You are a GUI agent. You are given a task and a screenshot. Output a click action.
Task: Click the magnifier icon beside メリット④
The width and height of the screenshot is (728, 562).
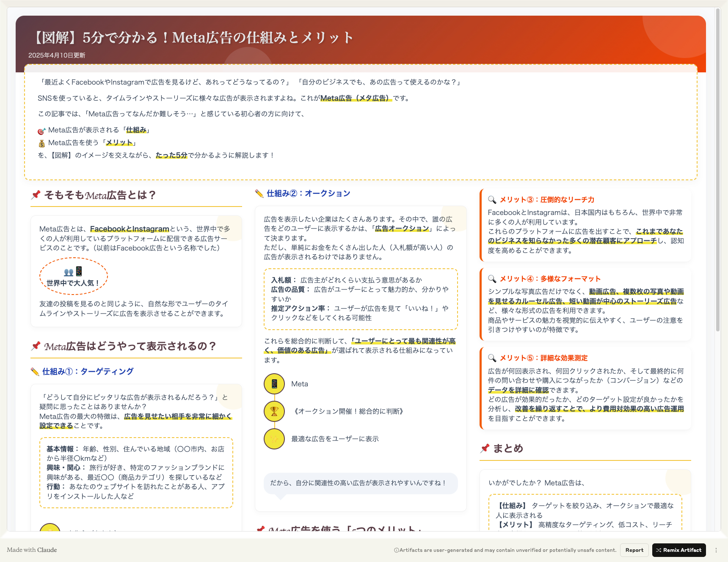pos(492,279)
